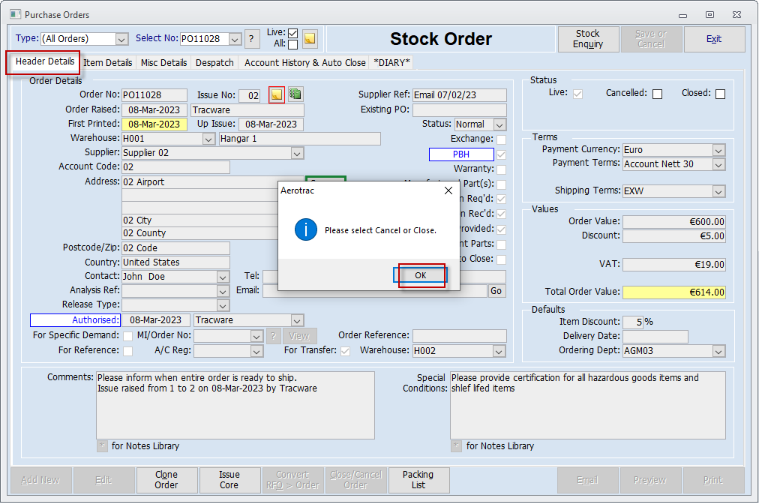Toggle the Warranty checkbox
The width and height of the screenshot is (759, 503).
[501, 169]
